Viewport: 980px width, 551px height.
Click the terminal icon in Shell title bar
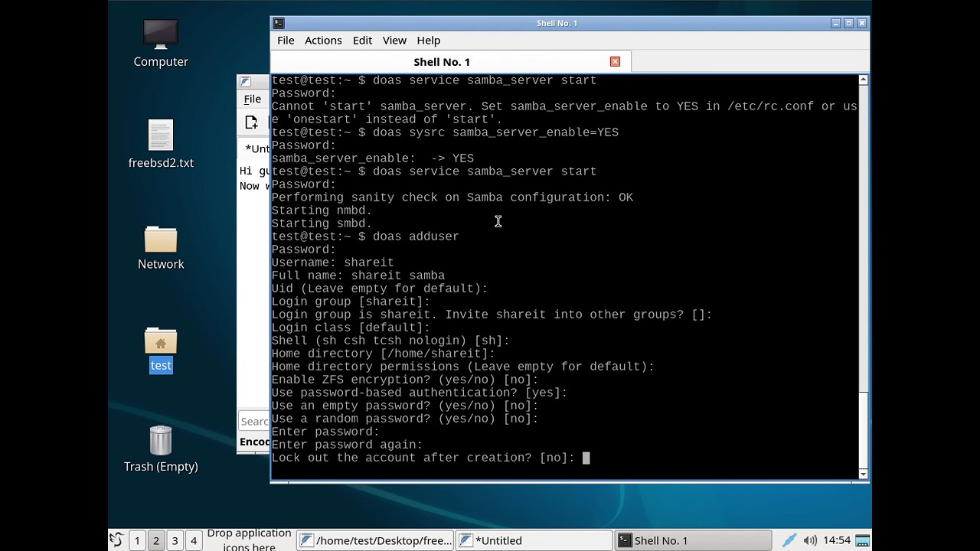pos(279,23)
